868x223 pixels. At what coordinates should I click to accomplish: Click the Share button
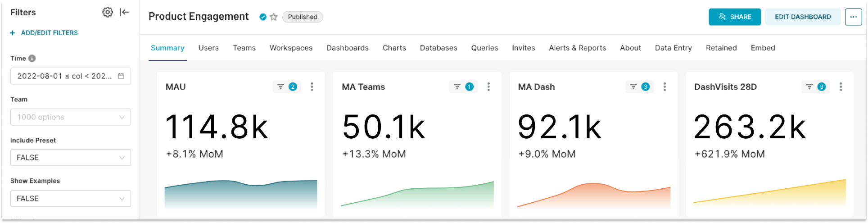point(734,17)
